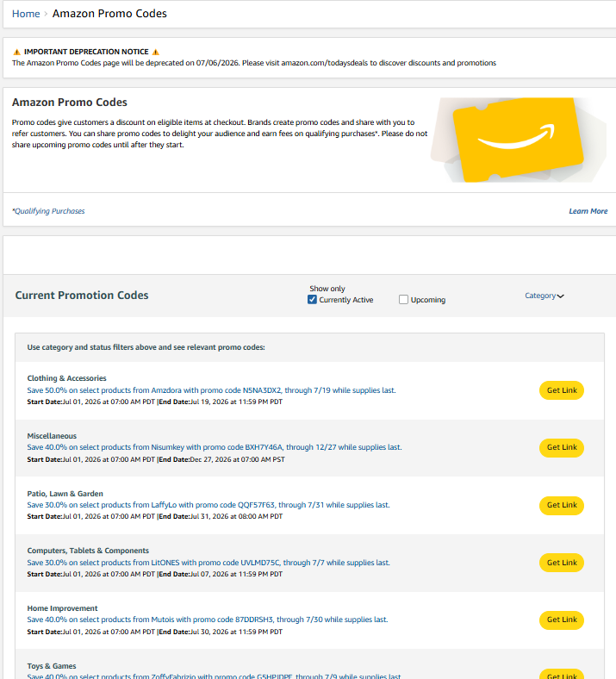
Task: Go to Home breadcrumb link
Action: tap(26, 14)
